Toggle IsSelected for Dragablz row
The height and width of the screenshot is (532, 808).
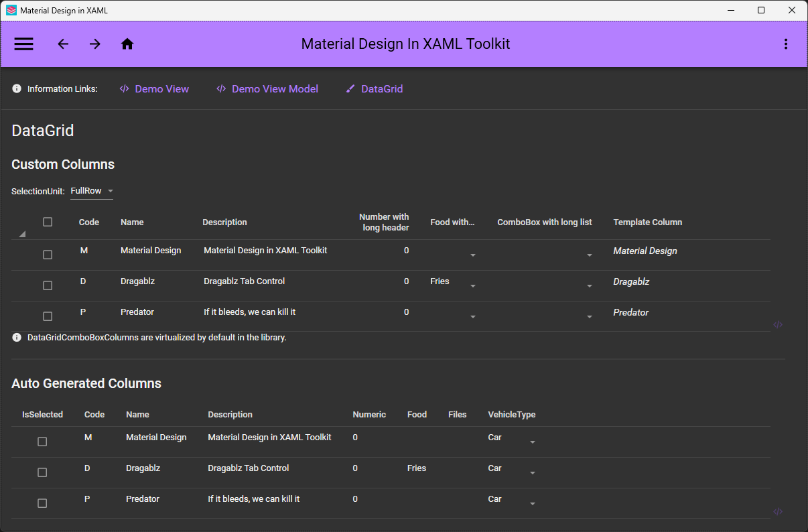coord(42,472)
